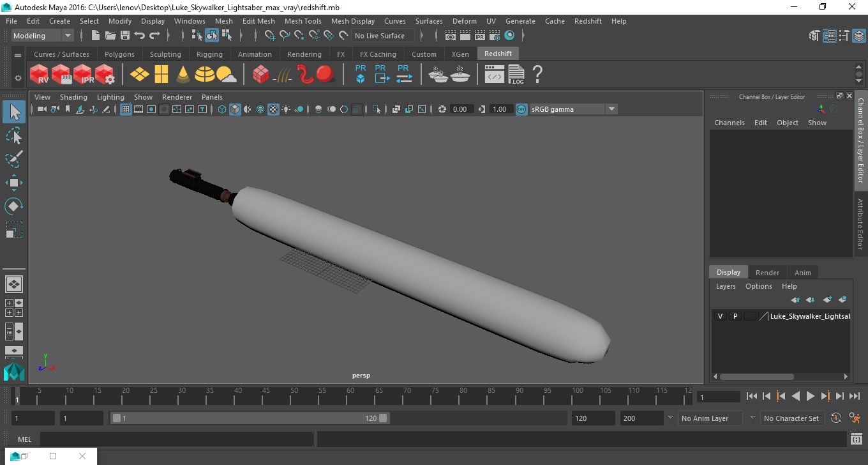868x465 pixels.
Task: Open the Render layer tab
Action: [x=767, y=273]
